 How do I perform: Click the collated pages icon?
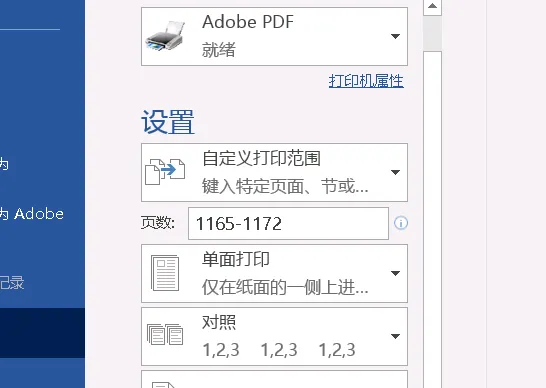point(165,334)
